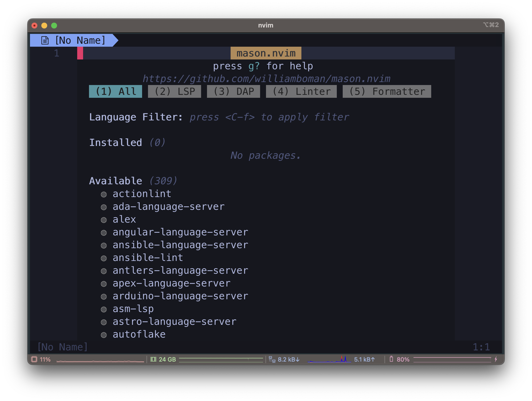Screen dimensions: 532x401
Task: Click the package icon beside astro-language-server
Action: click(104, 322)
